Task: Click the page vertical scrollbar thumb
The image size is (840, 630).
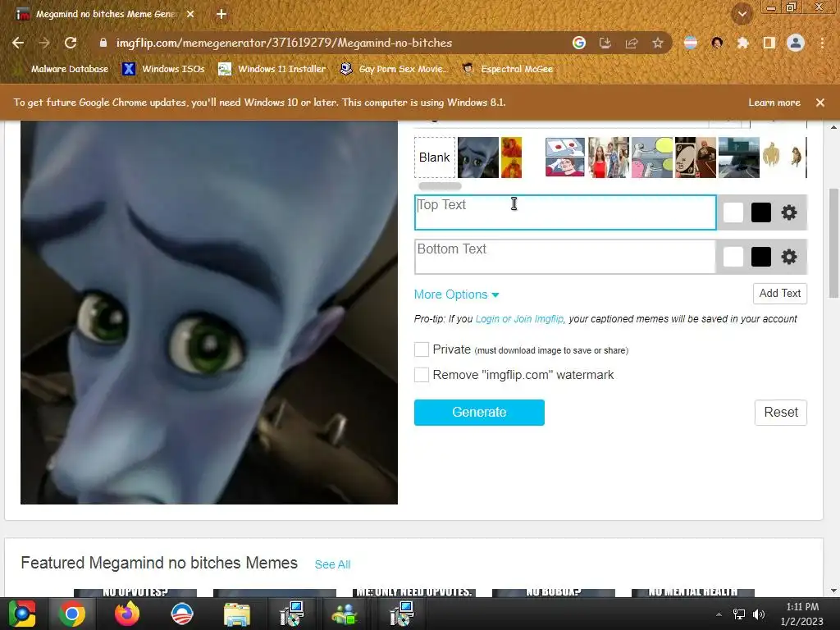Action: click(833, 242)
